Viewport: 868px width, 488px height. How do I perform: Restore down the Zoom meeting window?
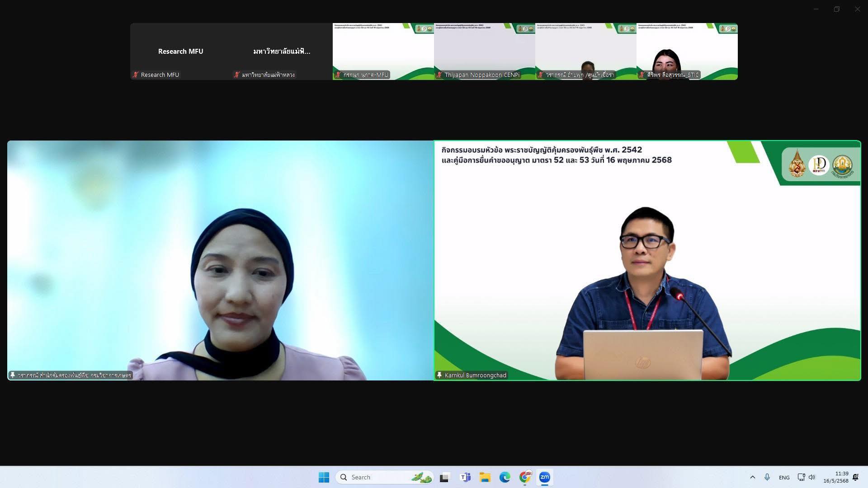point(837,9)
